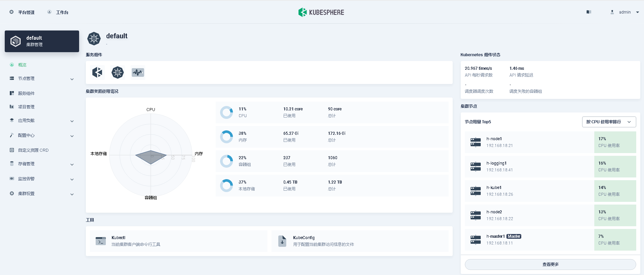The height and width of the screenshot is (275, 644).
Task: Click the Kubernetes service component icon
Action: 118,72
